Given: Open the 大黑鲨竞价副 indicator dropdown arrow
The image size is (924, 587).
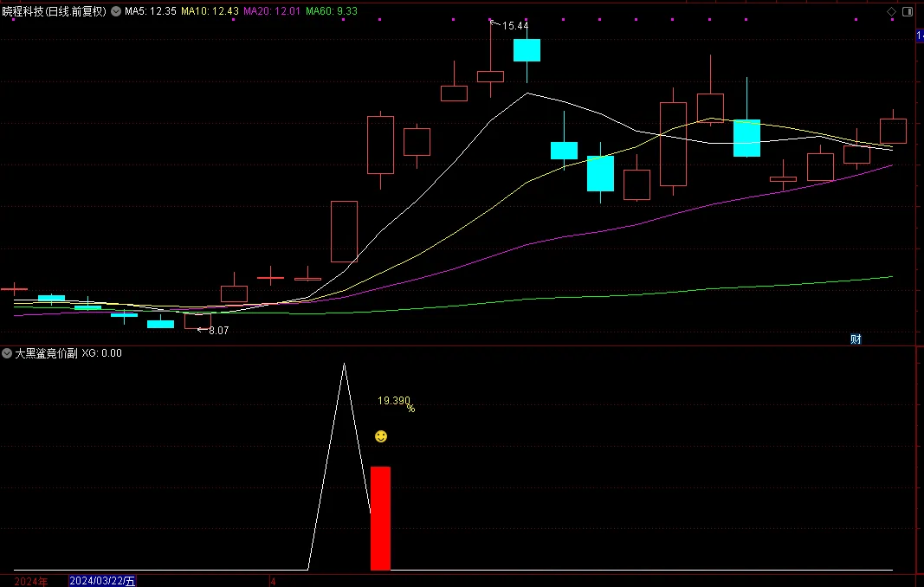Looking at the screenshot, I should (x=7, y=353).
